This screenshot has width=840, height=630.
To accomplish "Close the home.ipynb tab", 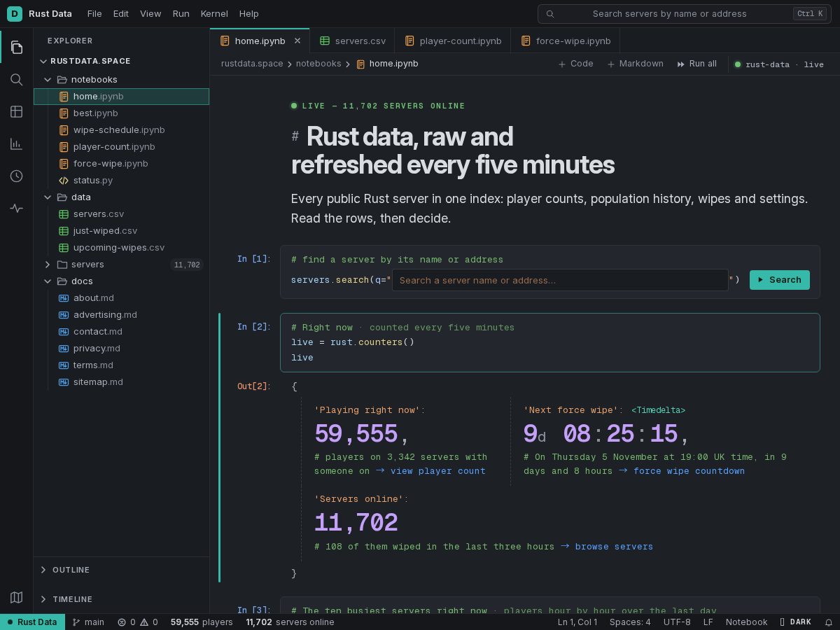I will point(297,41).
